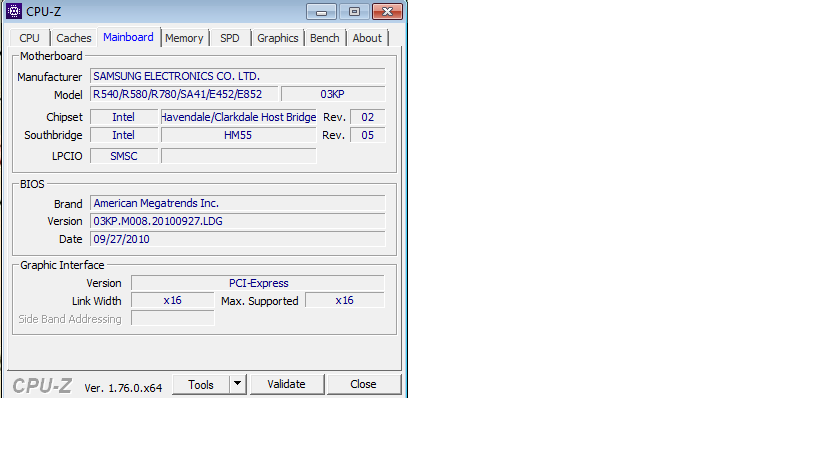
Task: Click the Southbridge label
Action: [53, 135]
